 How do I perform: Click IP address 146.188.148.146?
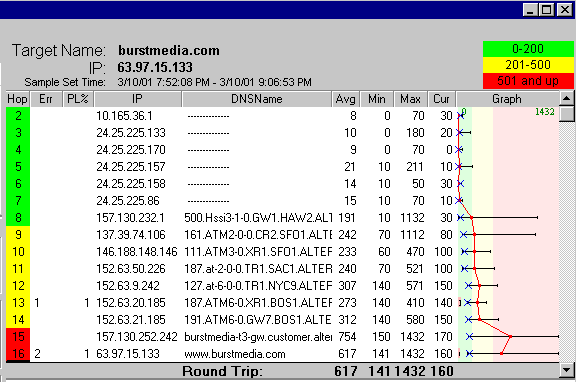[137, 252]
